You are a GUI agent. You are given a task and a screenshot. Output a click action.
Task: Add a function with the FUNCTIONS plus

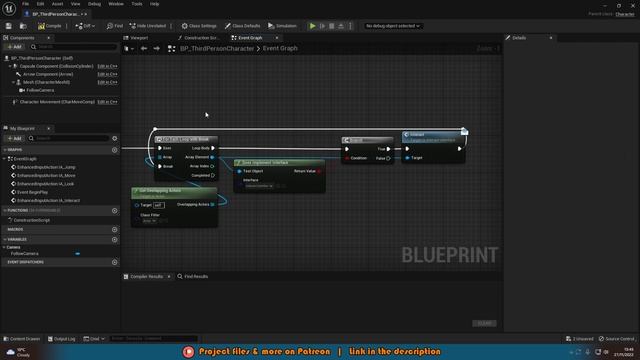(x=115, y=211)
